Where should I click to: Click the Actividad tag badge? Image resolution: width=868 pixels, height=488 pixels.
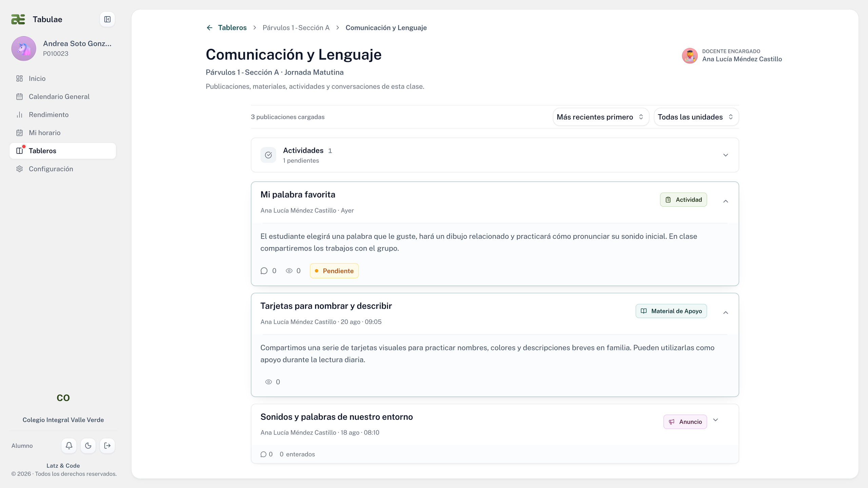click(x=683, y=200)
